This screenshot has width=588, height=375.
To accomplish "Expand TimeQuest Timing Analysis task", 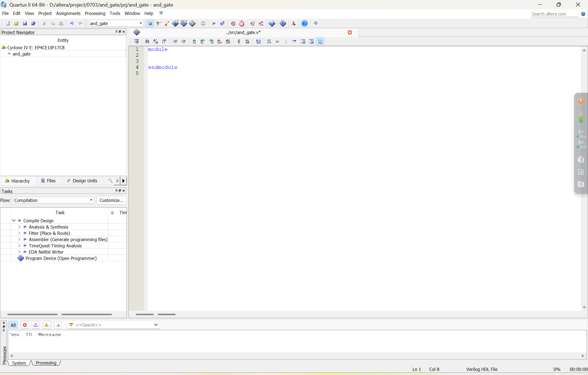I will 19,245.
